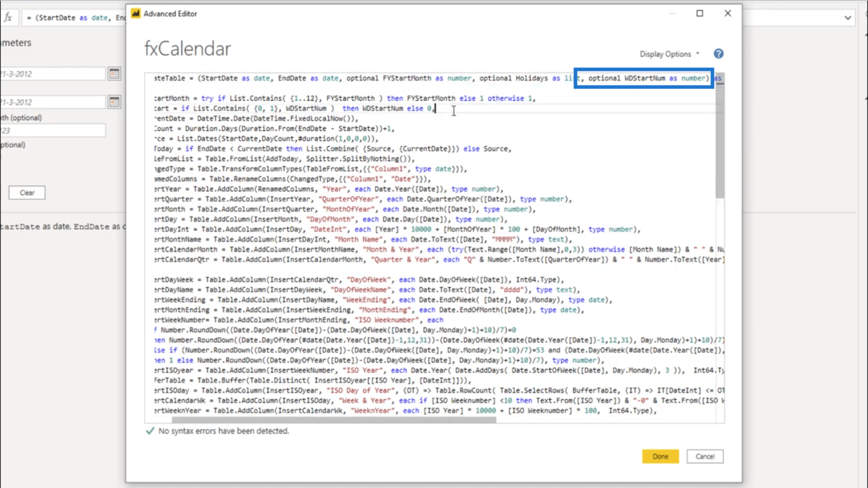868x488 pixels.
Task: Expand the formula bar chevron
Action: point(848,18)
